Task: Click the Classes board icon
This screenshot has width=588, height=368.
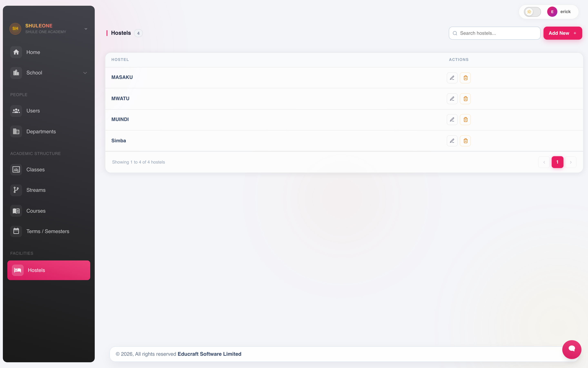Action: click(x=16, y=169)
